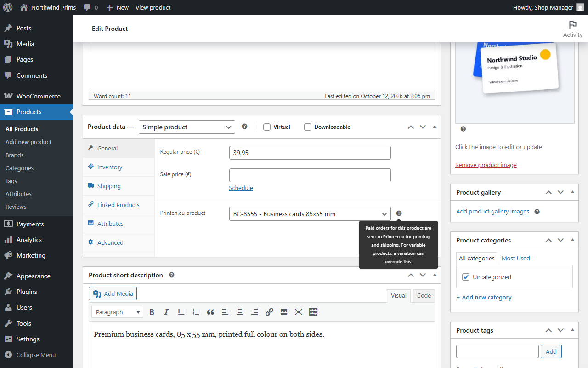This screenshot has width=588, height=368.
Task: Open the Paragraph format dropdown
Action: 118,312
